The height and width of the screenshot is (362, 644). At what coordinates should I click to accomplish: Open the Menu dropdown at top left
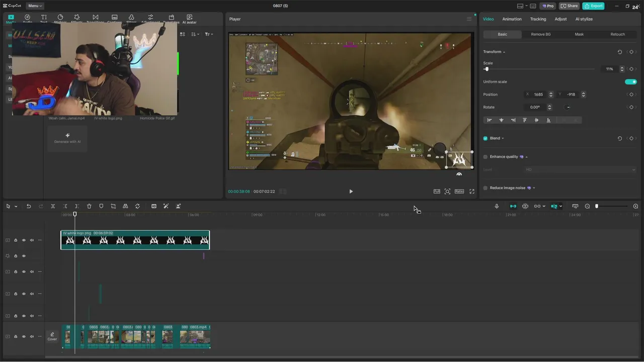[x=35, y=6]
